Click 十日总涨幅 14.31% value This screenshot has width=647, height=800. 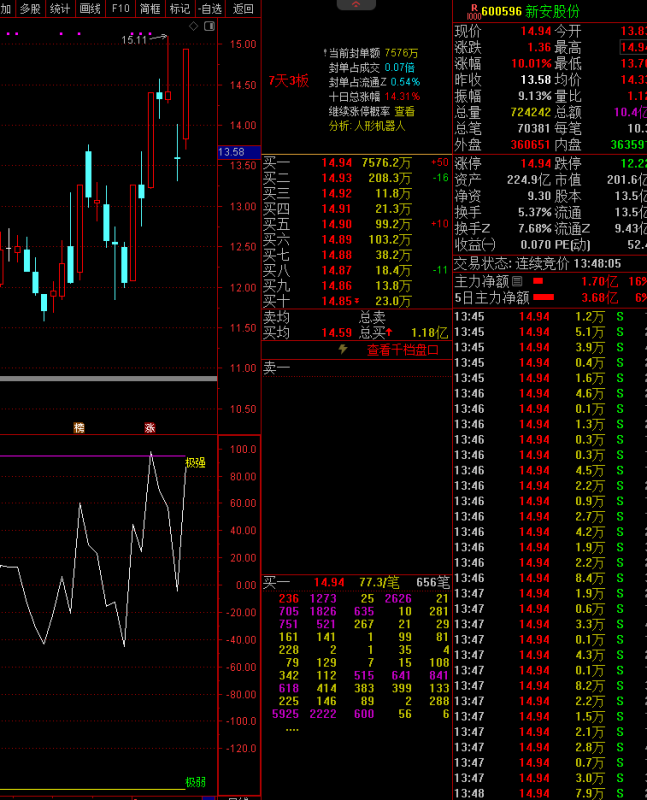[403, 96]
